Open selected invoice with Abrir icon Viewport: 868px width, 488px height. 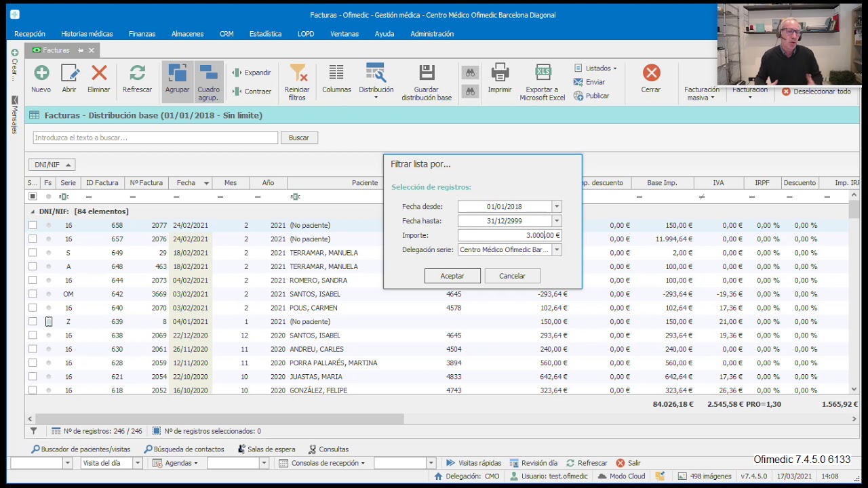coord(70,73)
